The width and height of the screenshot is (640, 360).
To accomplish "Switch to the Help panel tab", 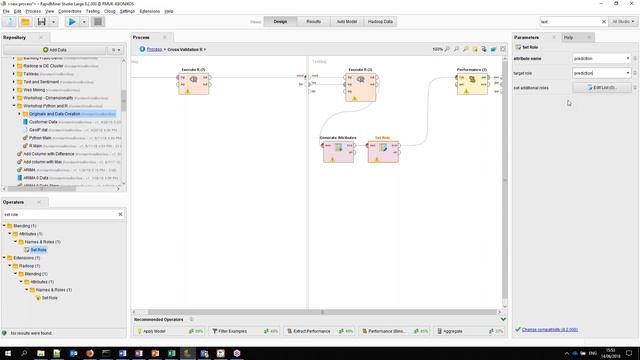I will coord(569,38).
